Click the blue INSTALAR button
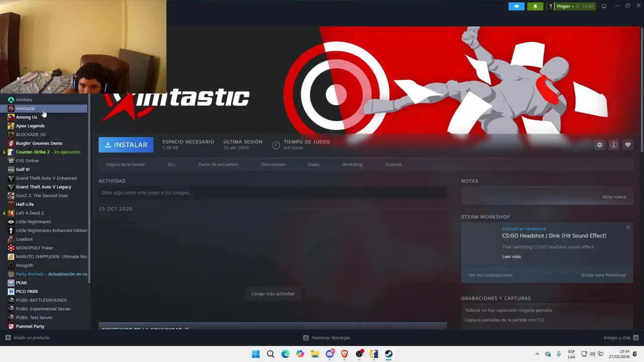This screenshot has height=362, width=644. click(126, 145)
